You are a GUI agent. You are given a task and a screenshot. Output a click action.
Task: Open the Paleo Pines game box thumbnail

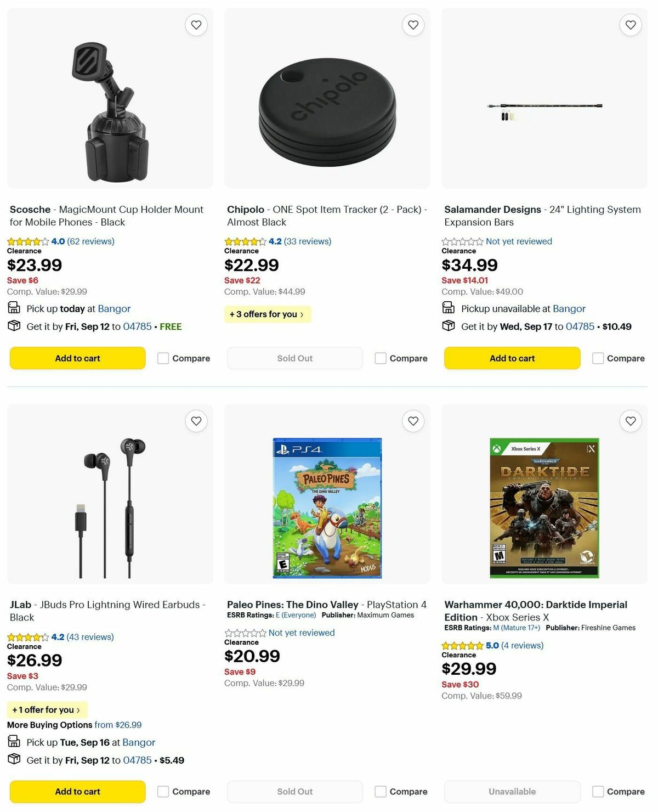(x=327, y=507)
